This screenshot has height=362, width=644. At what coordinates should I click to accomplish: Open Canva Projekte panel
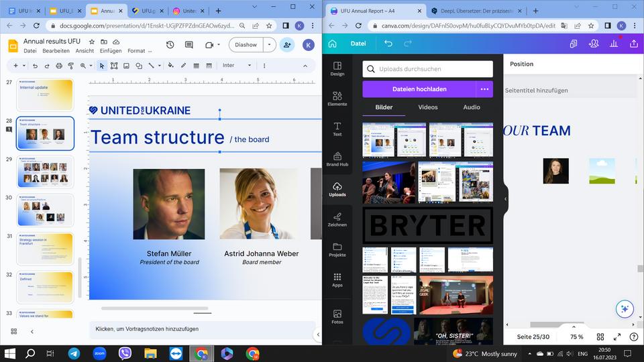click(x=337, y=249)
